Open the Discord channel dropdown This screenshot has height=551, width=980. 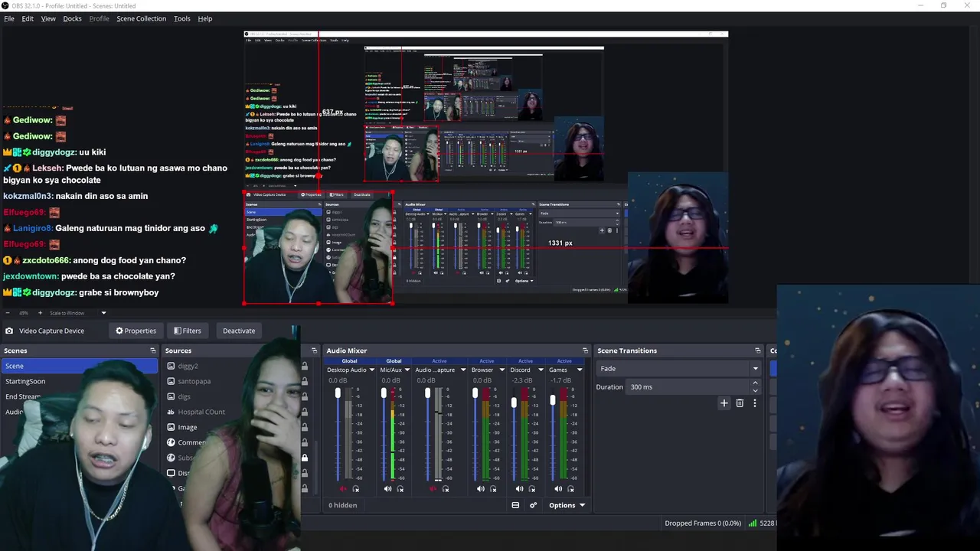541,370
